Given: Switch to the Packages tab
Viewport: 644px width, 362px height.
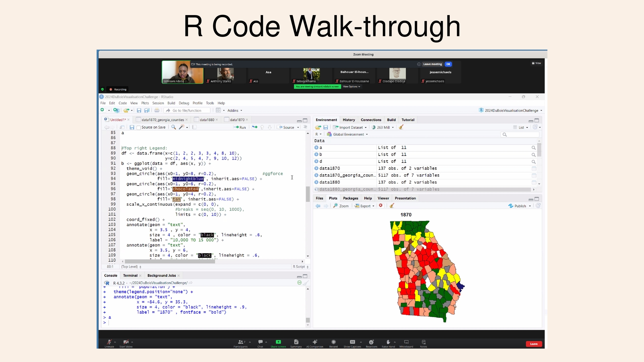Looking at the screenshot, I should click(x=351, y=198).
